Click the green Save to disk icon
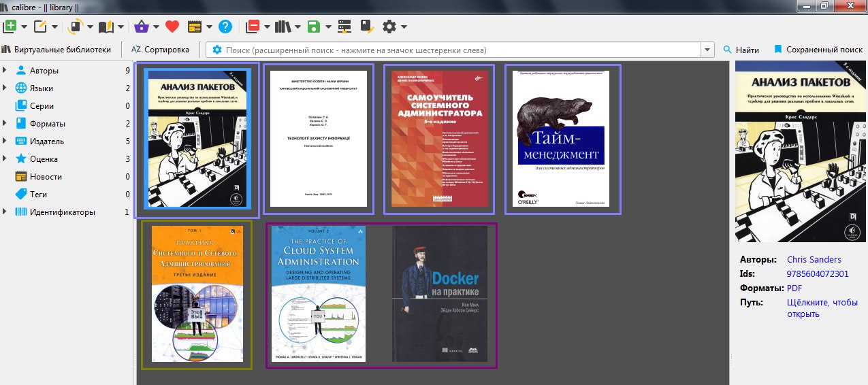Screen dimensions: 868x385 pos(314,27)
